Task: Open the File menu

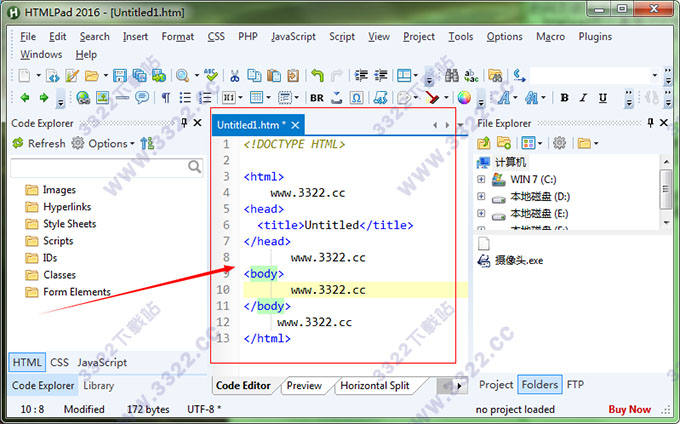Action: (28, 37)
